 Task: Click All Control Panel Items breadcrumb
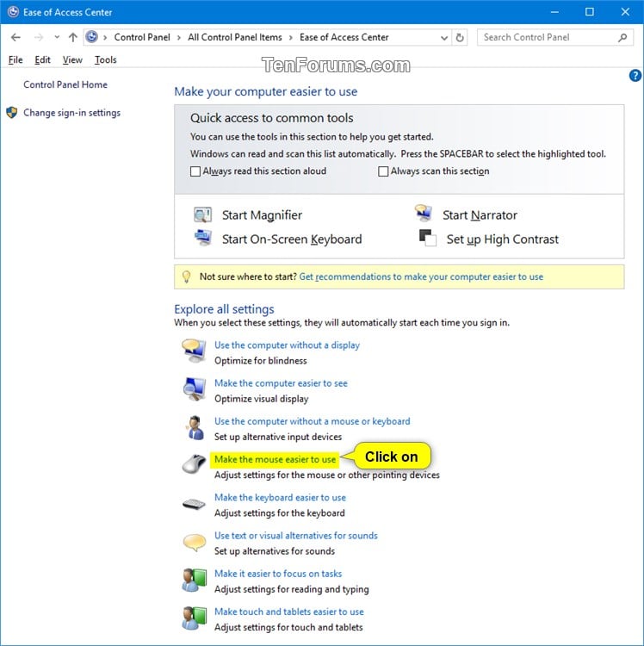[x=235, y=38]
